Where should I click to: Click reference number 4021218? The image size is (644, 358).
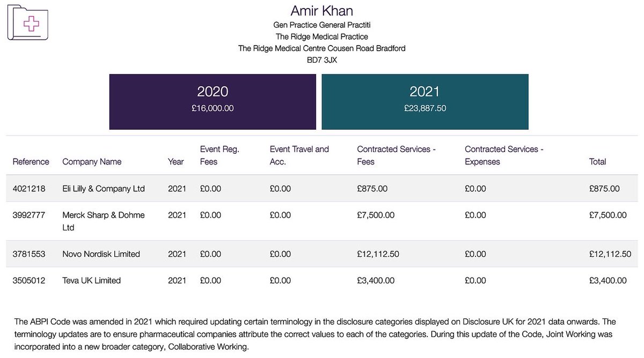pyautogui.click(x=30, y=189)
